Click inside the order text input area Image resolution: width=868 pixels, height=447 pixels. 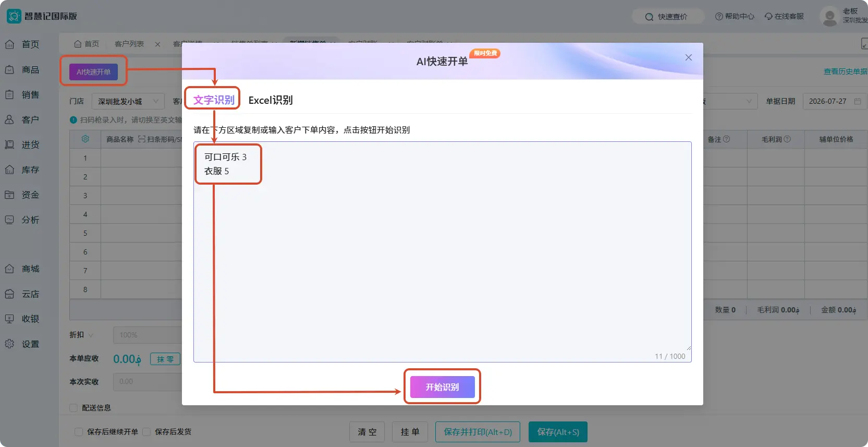point(442,251)
